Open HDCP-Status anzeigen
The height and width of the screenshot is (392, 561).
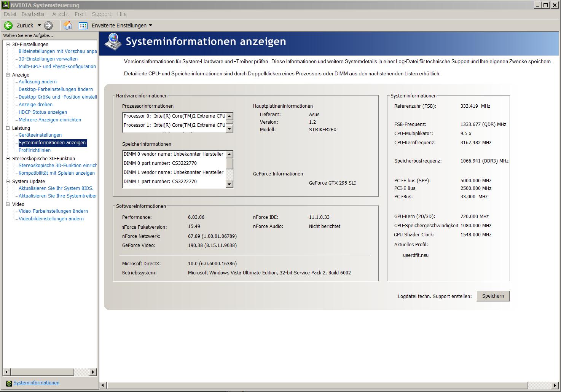coord(43,112)
